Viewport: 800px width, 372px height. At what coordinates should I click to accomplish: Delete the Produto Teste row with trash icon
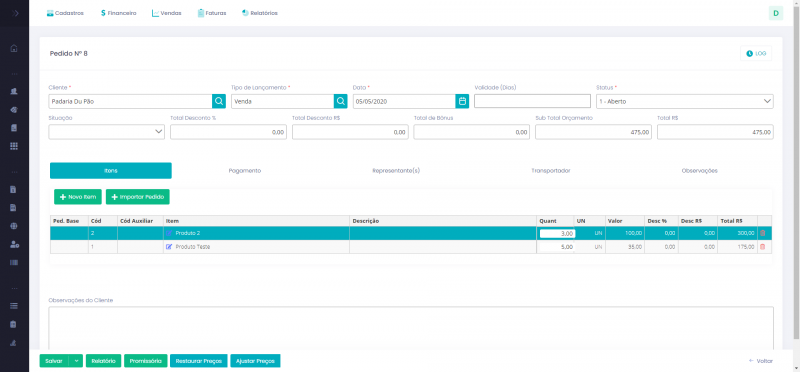(763, 246)
